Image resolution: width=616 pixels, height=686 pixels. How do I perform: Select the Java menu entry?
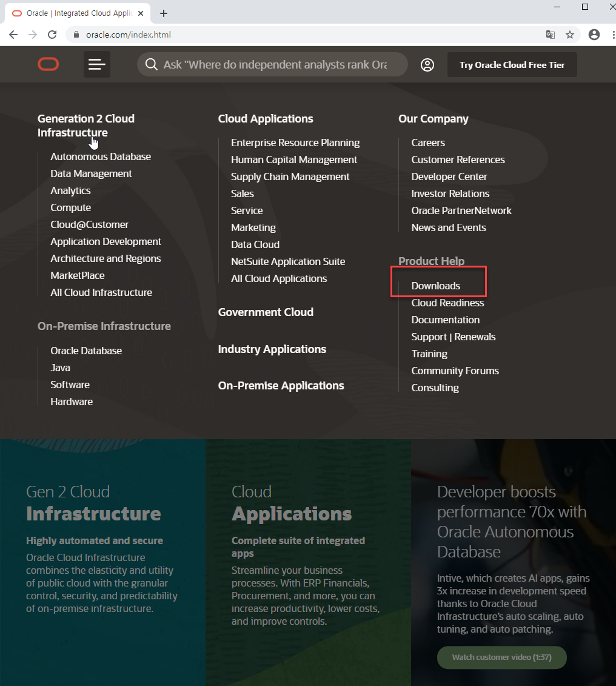click(60, 368)
